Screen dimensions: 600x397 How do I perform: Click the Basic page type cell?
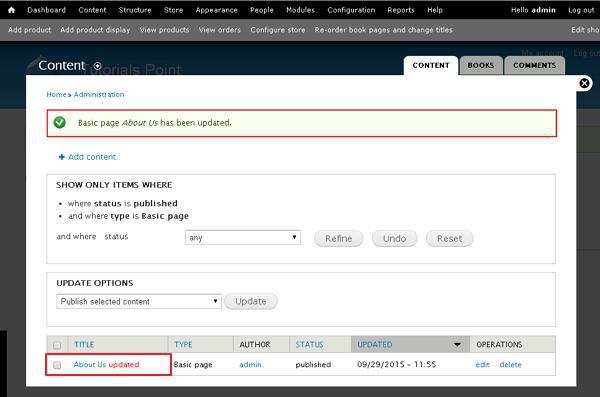pyautogui.click(x=193, y=364)
